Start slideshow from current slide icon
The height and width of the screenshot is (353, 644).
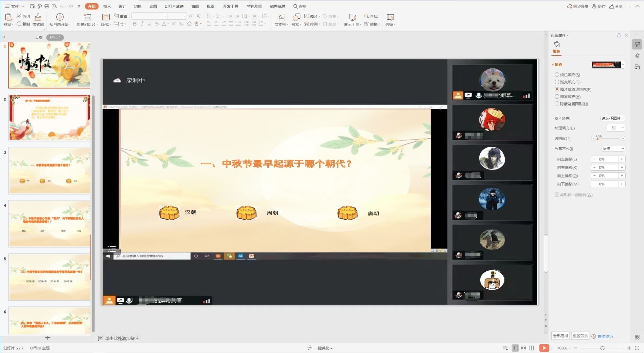(x=60, y=17)
